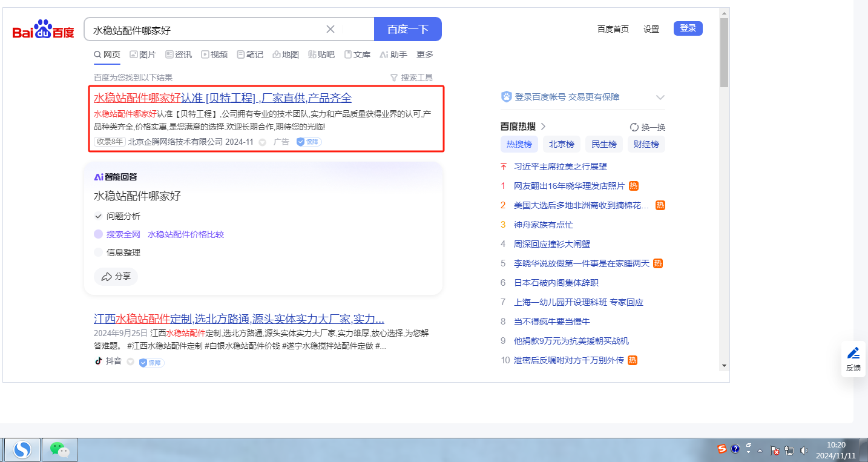Select the 财经榜 hot list tab
868x462 pixels.
[x=646, y=144]
